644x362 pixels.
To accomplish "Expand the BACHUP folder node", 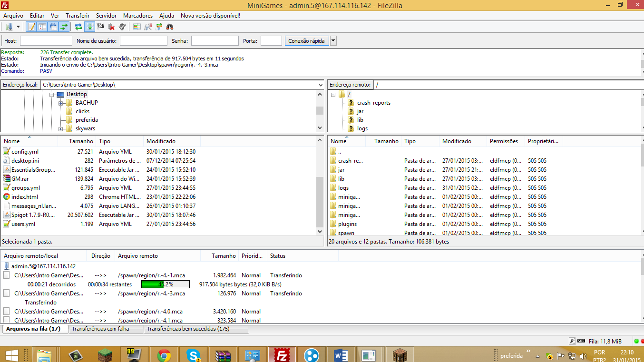I will [x=61, y=103].
